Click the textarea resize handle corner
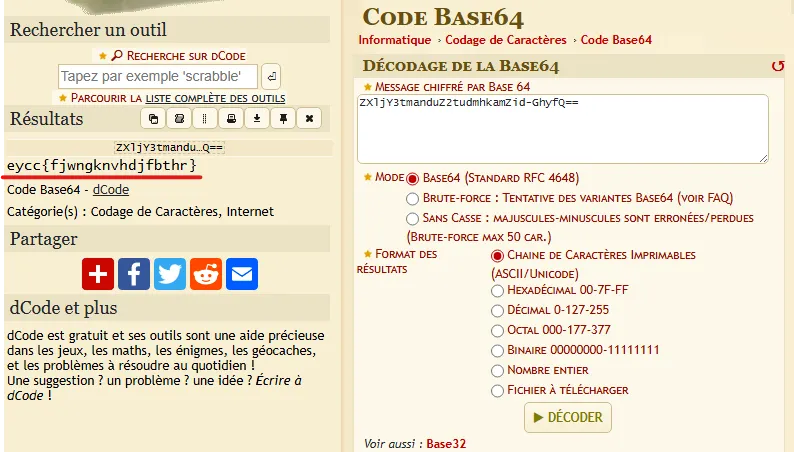 click(x=764, y=158)
